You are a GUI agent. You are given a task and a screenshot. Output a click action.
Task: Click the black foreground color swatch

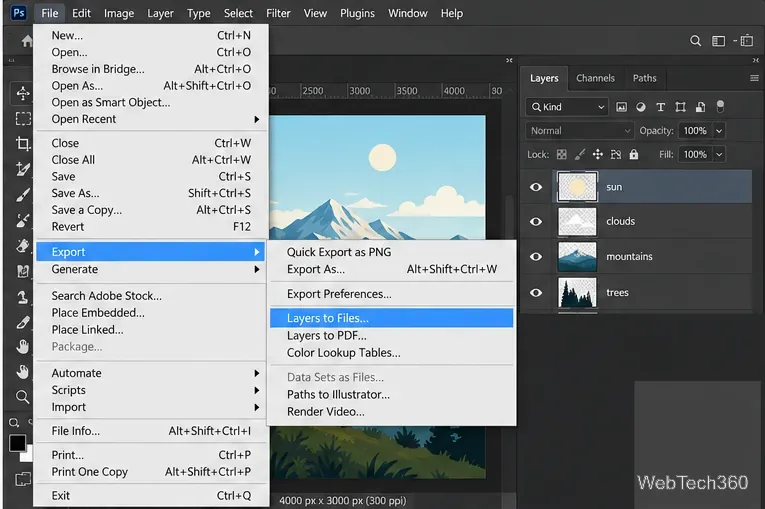(x=17, y=443)
